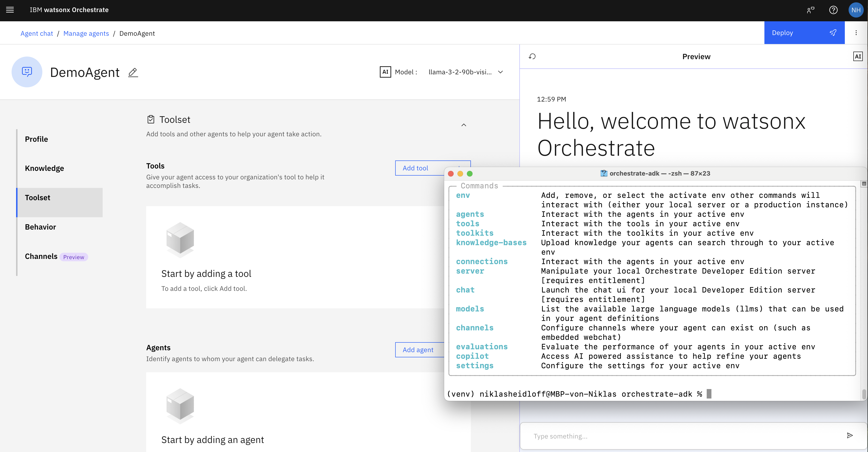Open the model selection dropdown

(x=466, y=72)
